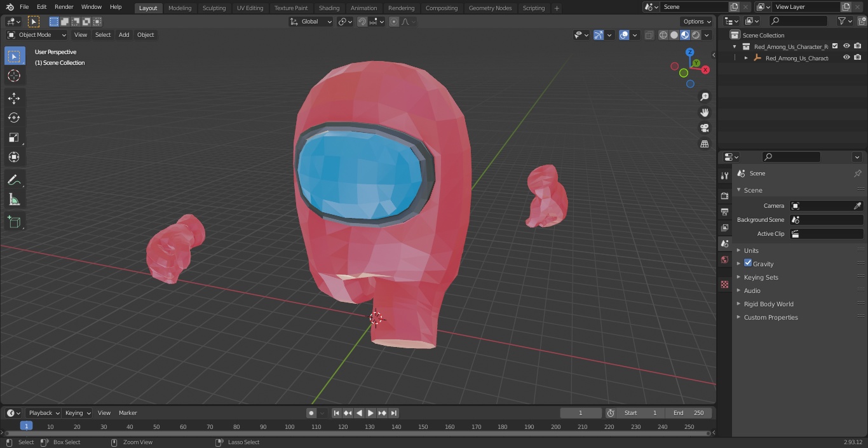
Task: Toggle show gizmos button
Action: click(x=599, y=35)
